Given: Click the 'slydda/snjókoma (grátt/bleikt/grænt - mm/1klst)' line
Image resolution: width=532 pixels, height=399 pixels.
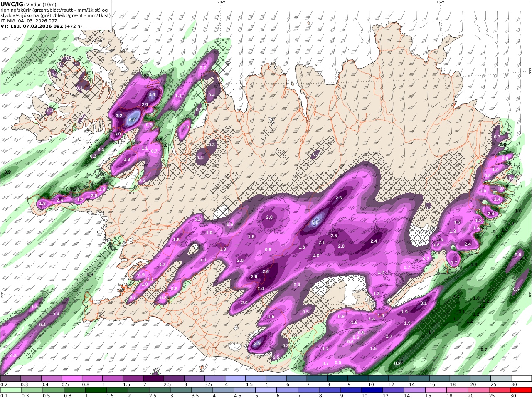Looking at the screenshot, I should click(x=56, y=15).
